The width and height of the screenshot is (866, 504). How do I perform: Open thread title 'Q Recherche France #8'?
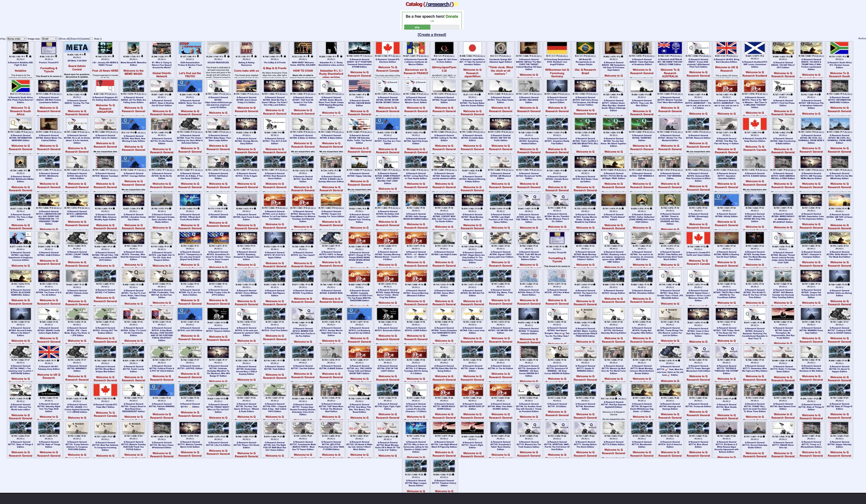[416, 62]
